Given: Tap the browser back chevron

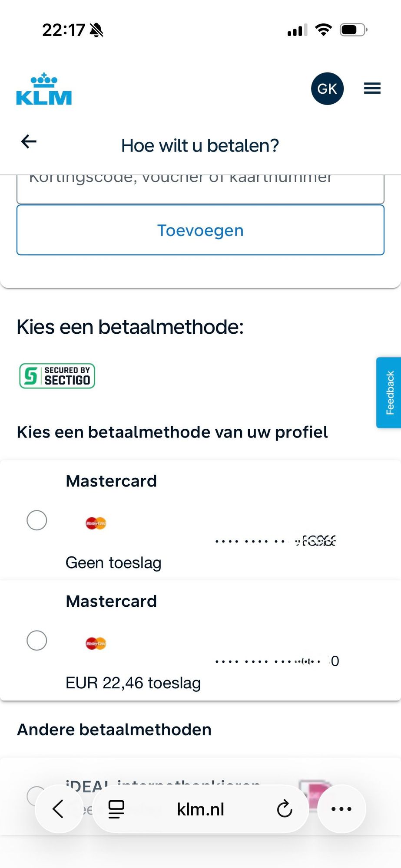Looking at the screenshot, I should tap(58, 809).
